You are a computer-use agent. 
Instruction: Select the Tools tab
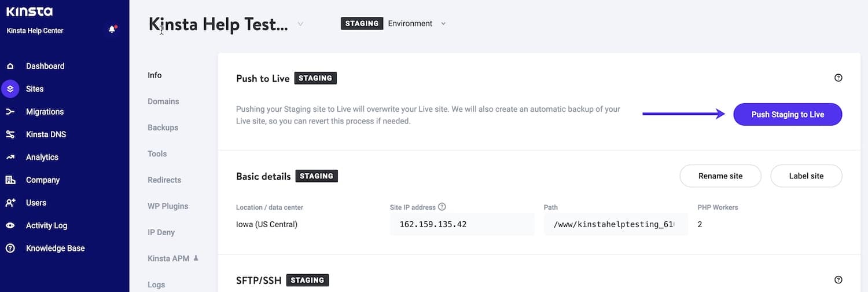pos(157,154)
